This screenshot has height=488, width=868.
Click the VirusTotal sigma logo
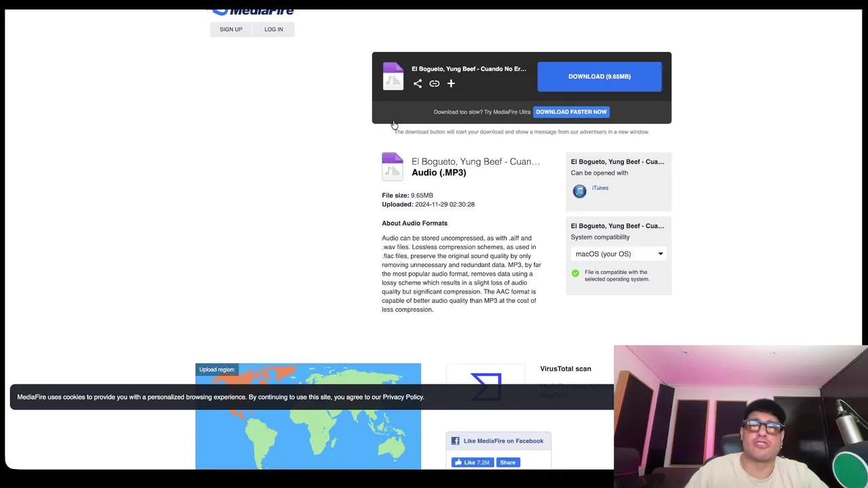pos(486,387)
